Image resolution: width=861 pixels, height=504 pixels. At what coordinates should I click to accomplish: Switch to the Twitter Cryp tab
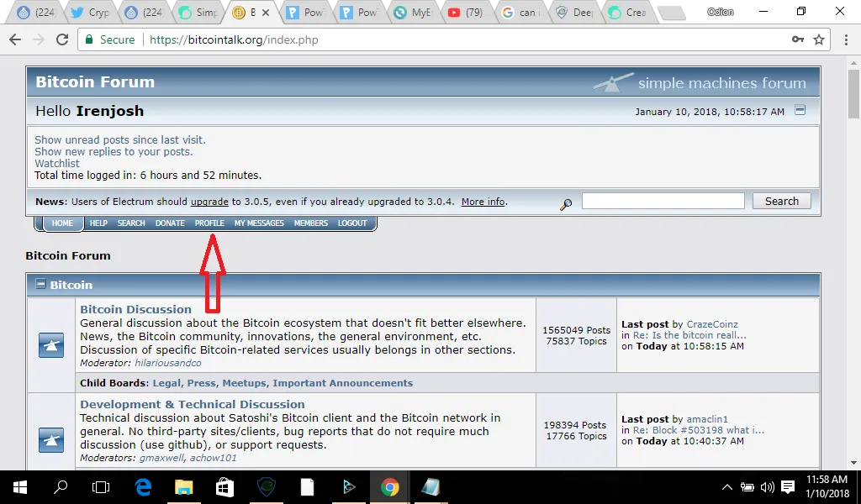pos(91,12)
